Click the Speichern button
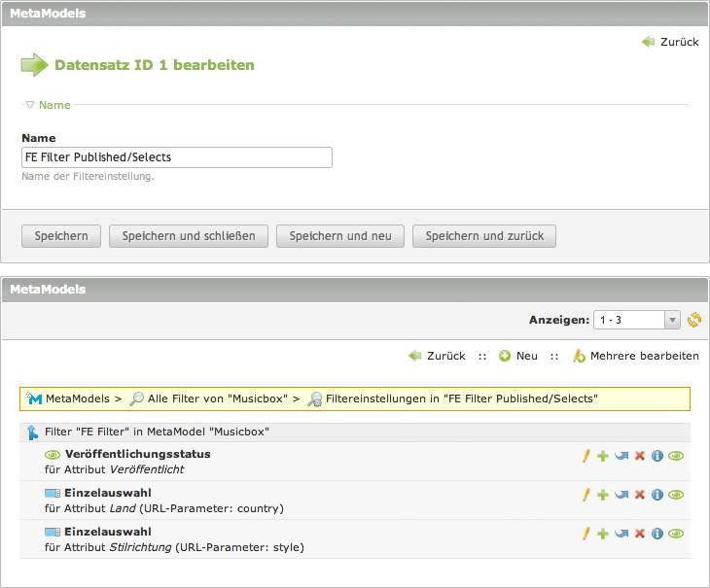The width and height of the screenshot is (710, 588). tap(61, 236)
